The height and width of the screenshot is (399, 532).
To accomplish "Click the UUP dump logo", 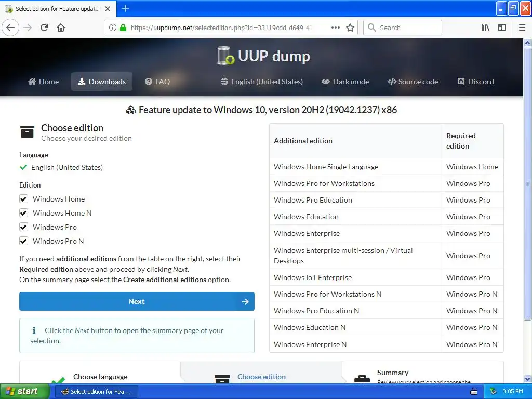I will pyautogui.click(x=263, y=56).
